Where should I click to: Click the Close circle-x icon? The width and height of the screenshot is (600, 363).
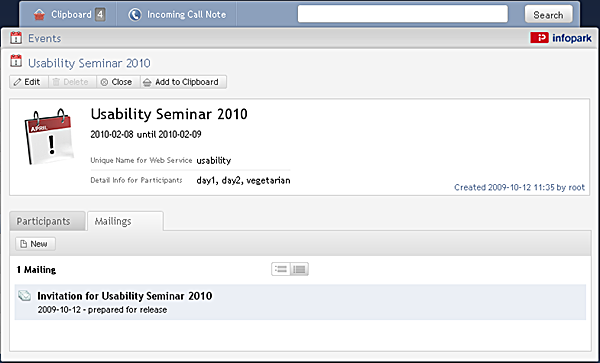pyautogui.click(x=104, y=82)
